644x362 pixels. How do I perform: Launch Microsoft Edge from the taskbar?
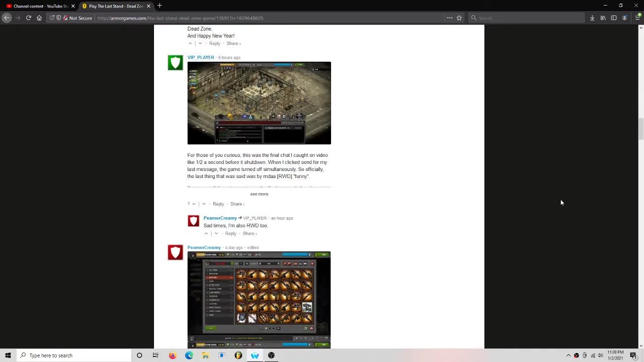(x=189, y=355)
